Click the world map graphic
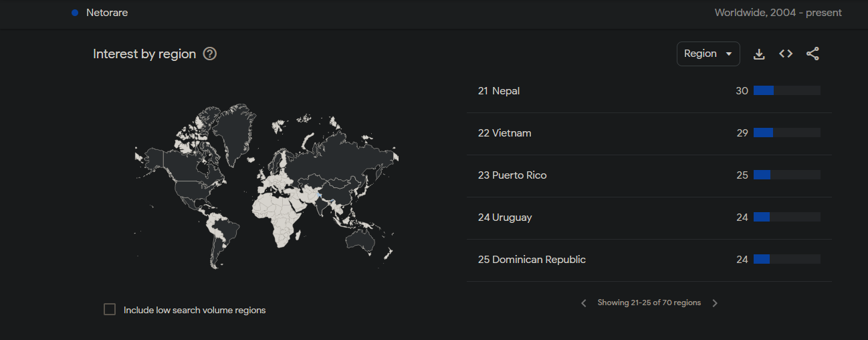Screen dimensions: 868x340 (266, 186)
